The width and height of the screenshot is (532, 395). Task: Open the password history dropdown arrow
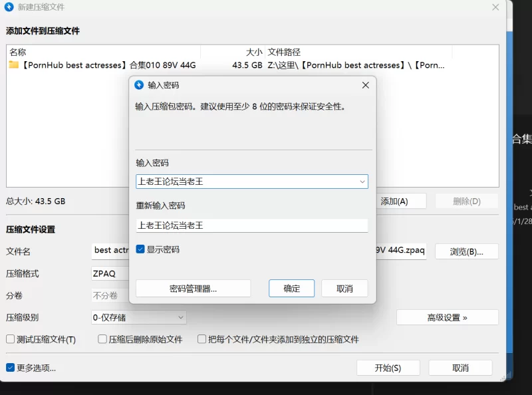362,182
